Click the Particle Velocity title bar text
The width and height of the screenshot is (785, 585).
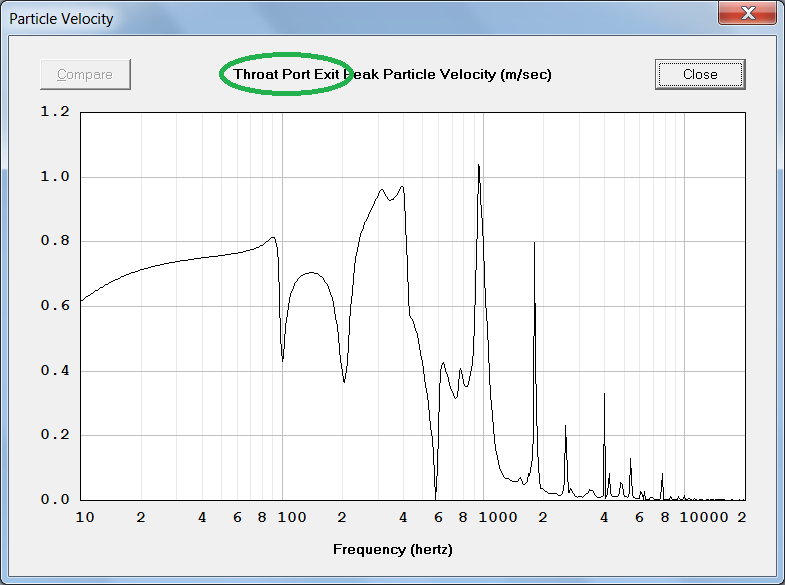point(62,19)
